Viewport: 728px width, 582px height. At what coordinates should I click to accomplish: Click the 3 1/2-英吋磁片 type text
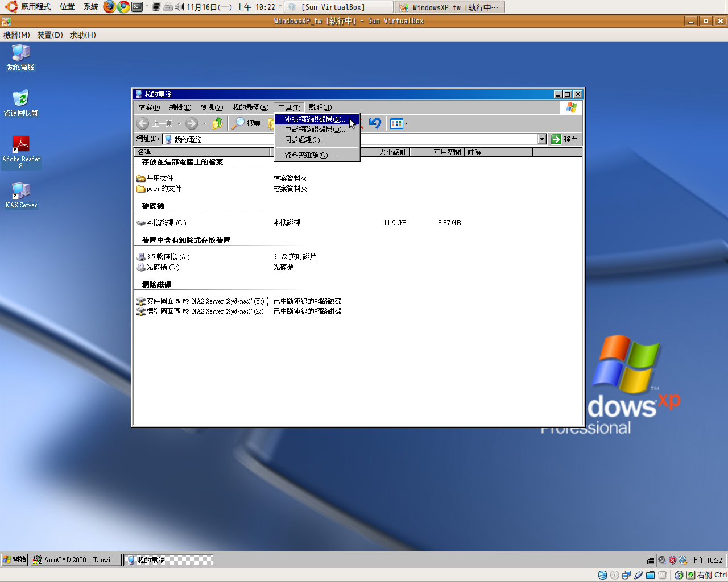[295, 257]
